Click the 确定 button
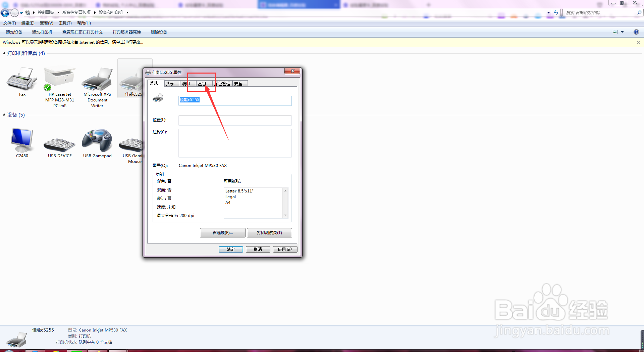This screenshot has height=352, width=644. coord(231,249)
